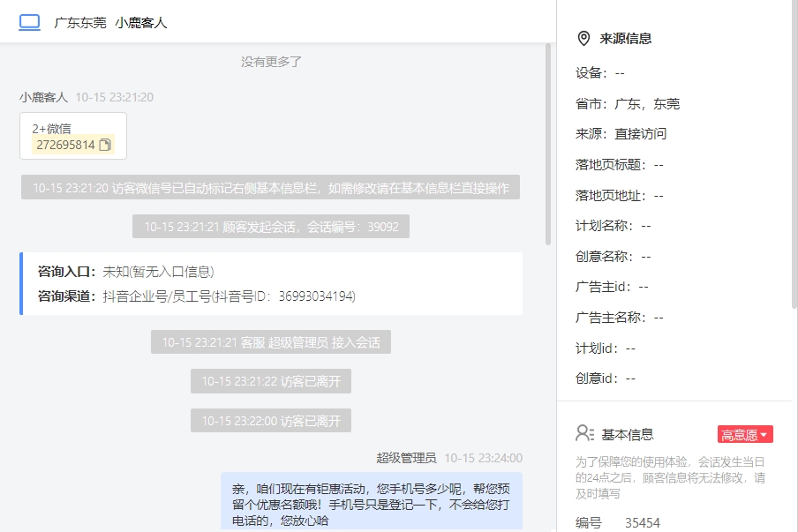Click the 2+微信 message card
Screen dimensions: 798x532
coord(73,136)
